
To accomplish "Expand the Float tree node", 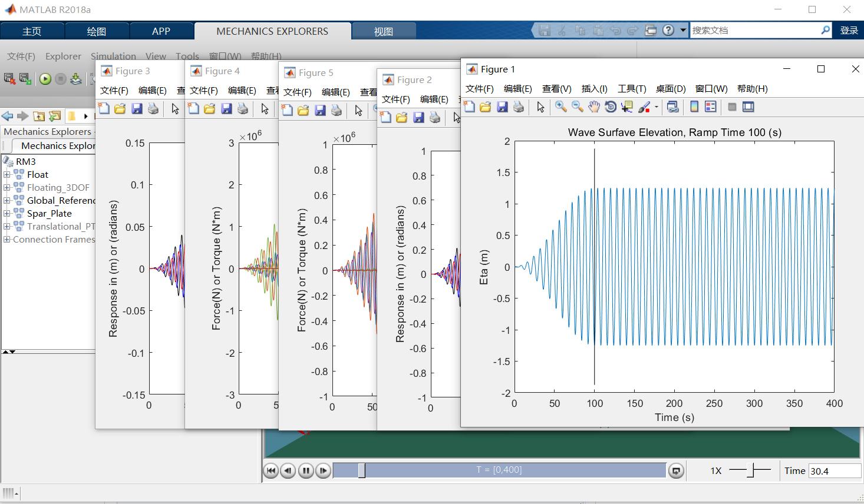I will click(6, 175).
